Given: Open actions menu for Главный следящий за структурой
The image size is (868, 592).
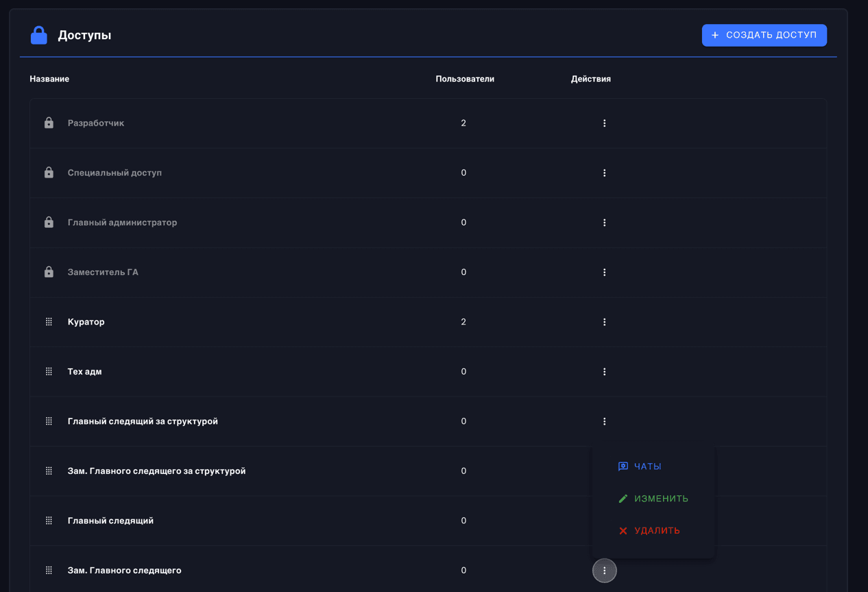Looking at the screenshot, I should 604,421.
